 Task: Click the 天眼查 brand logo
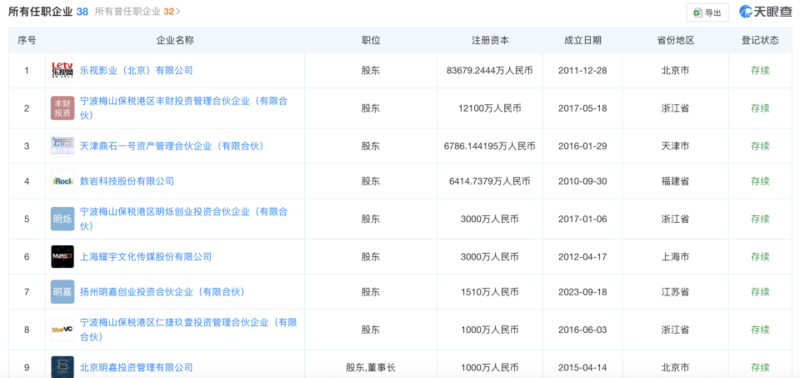[765, 12]
